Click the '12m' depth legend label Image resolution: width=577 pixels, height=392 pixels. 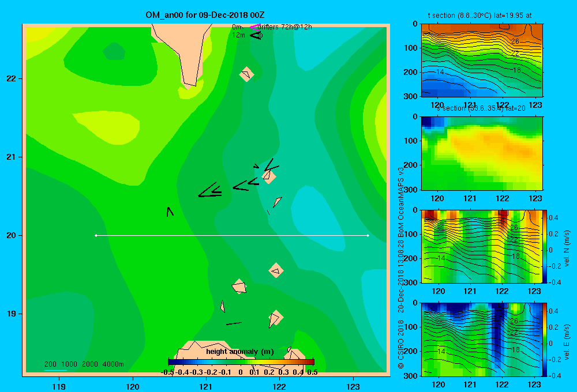[238, 35]
